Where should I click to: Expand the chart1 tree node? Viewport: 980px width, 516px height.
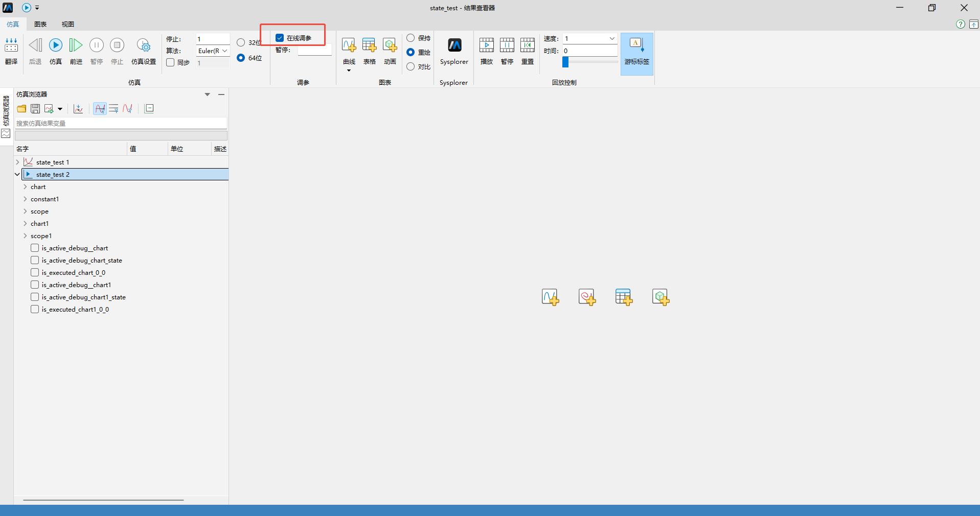(x=25, y=223)
